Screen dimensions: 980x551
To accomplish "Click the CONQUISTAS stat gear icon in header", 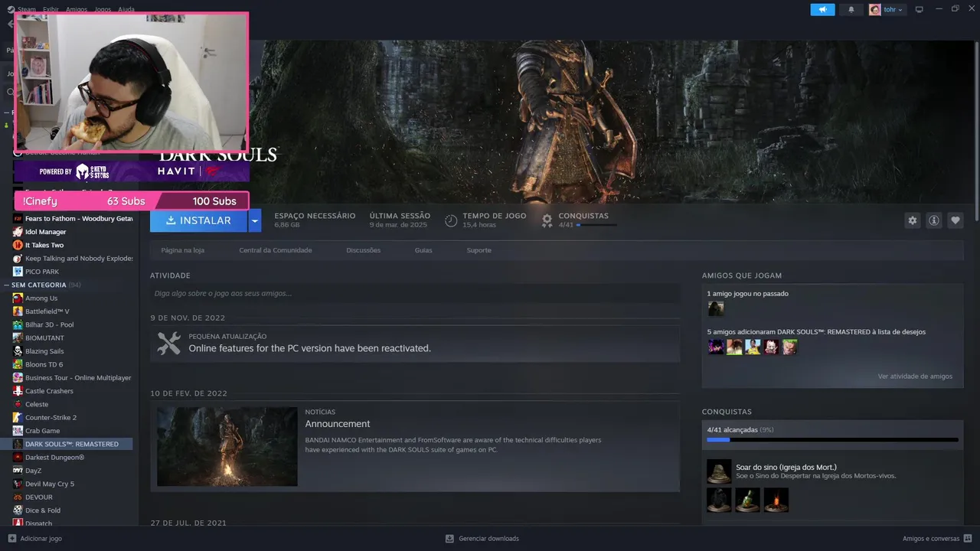I will tap(547, 220).
